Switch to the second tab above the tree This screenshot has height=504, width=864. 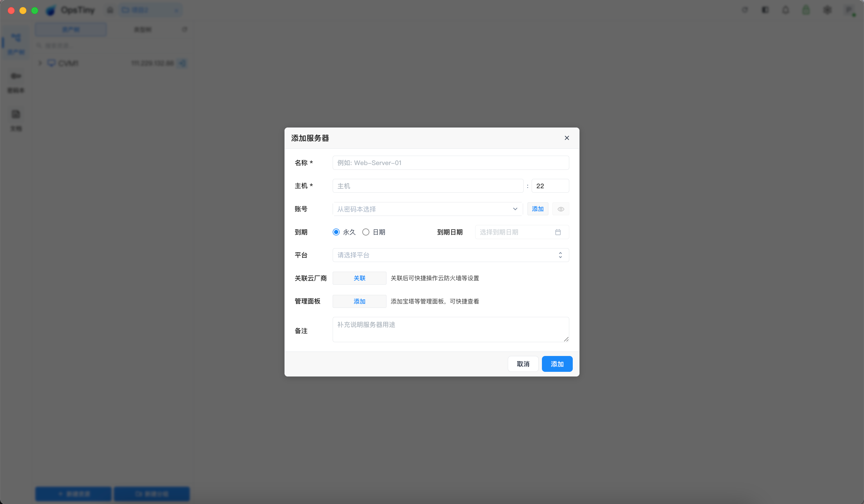pyautogui.click(x=143, y=29)
